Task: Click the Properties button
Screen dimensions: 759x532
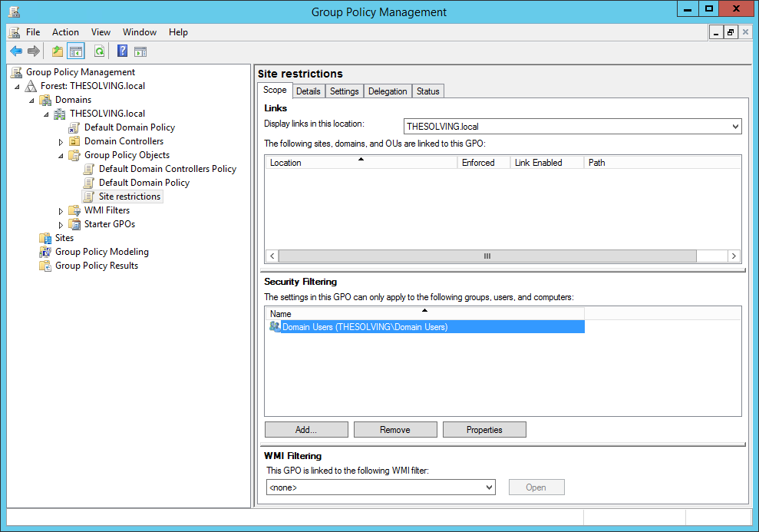Action: pyautogui.click(x=484, y=429)
